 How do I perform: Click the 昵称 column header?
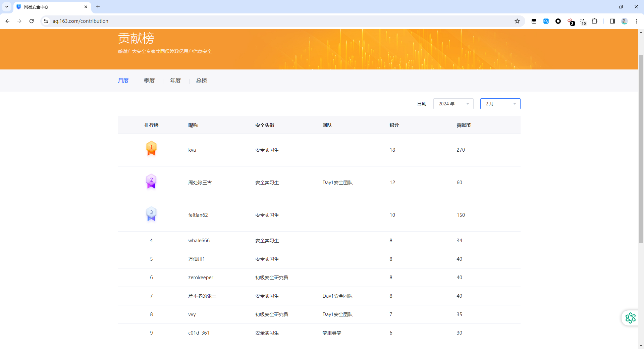point(193,125)
